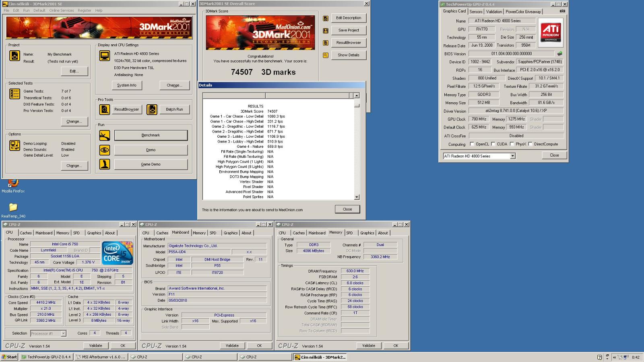Open the SPD tab in the Memory CPU-Z window
The image size is (644, 362).
(349, 233)
